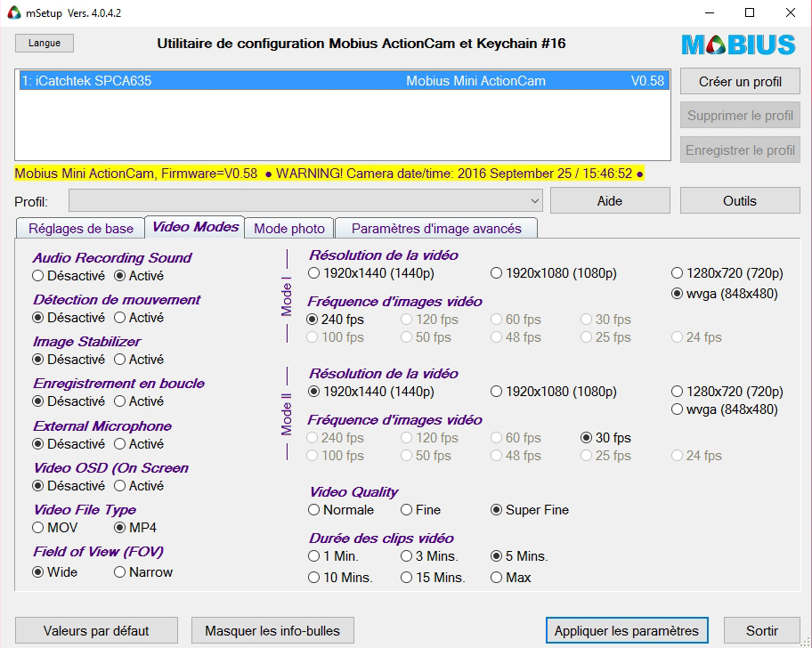The image size is (812, 648).
Task: Select Mode II 1920x1080 (1080p) resolution
Action: pyautogui.click(x=554, y=392)
